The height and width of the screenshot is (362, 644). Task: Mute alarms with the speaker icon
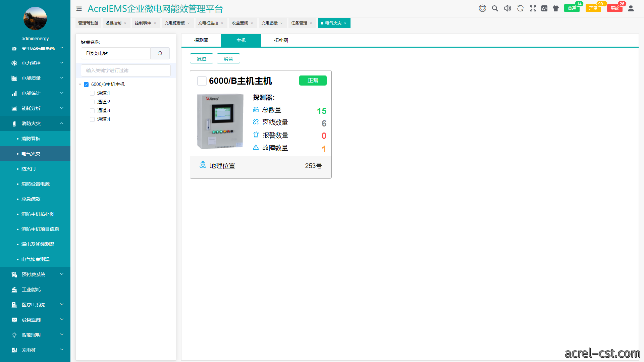coord(507,8)
